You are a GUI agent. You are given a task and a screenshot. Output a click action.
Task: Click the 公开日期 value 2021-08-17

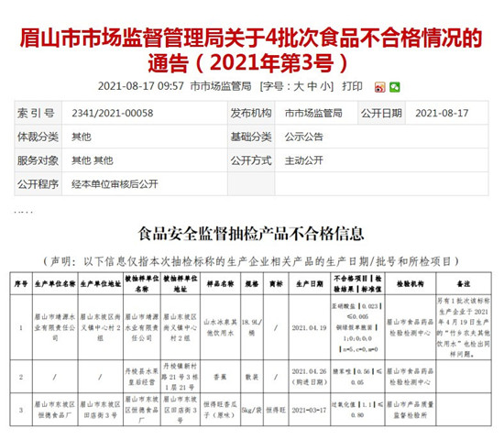442,114
